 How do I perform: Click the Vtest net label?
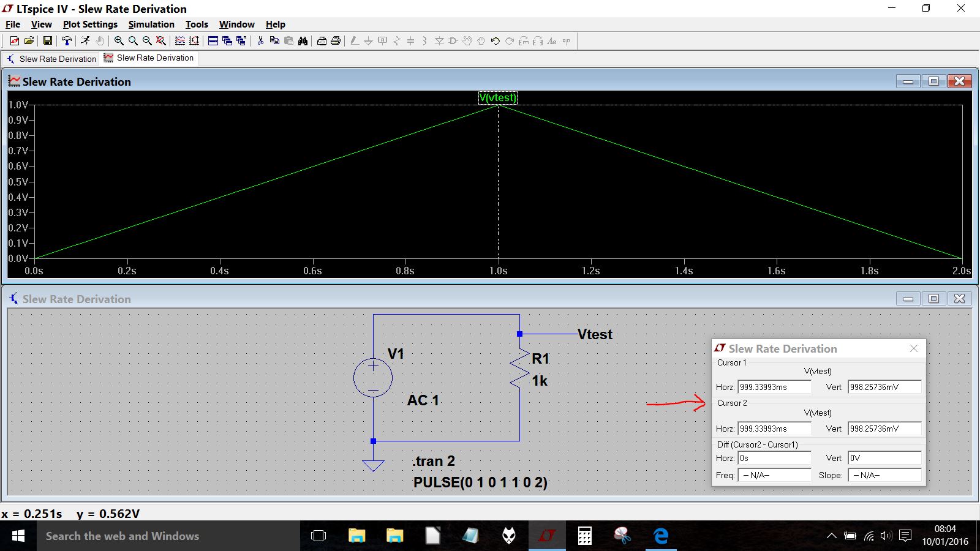click(595, 334)
